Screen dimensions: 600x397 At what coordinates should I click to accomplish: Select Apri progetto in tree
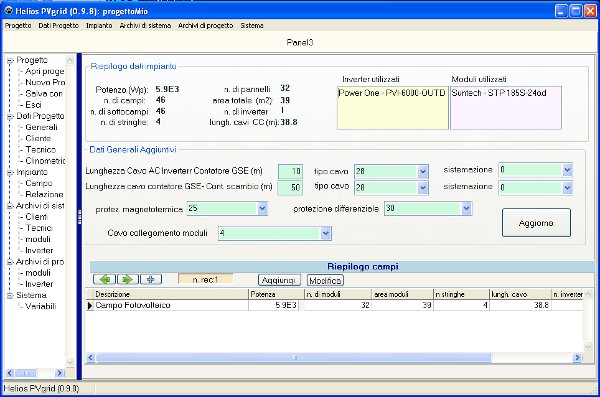point(45,71)
